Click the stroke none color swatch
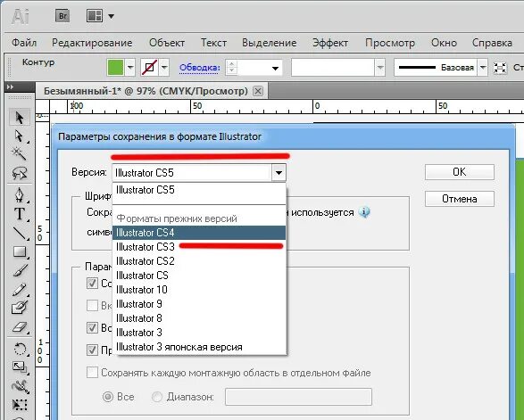The height and width of the screenshot is (420, 524). coord(149,68)
